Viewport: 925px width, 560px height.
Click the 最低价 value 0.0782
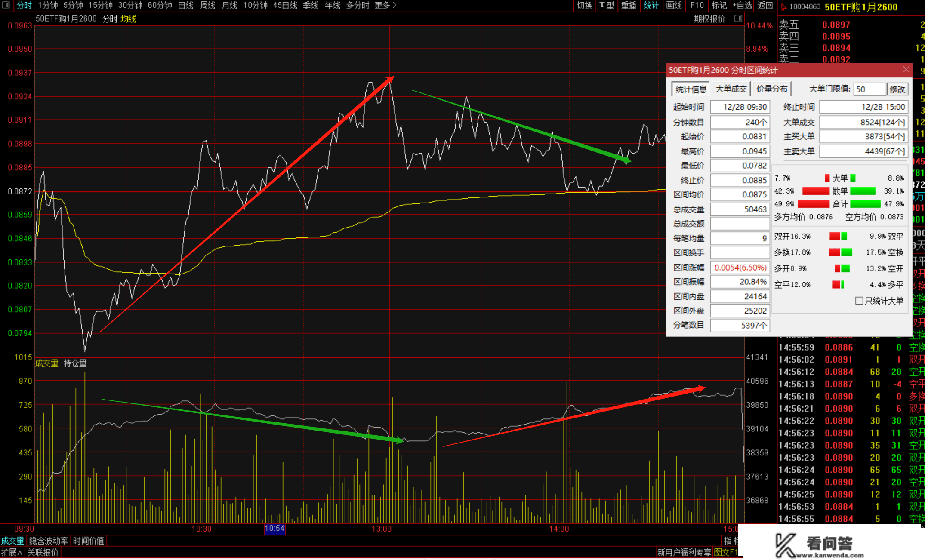point(740,165)
